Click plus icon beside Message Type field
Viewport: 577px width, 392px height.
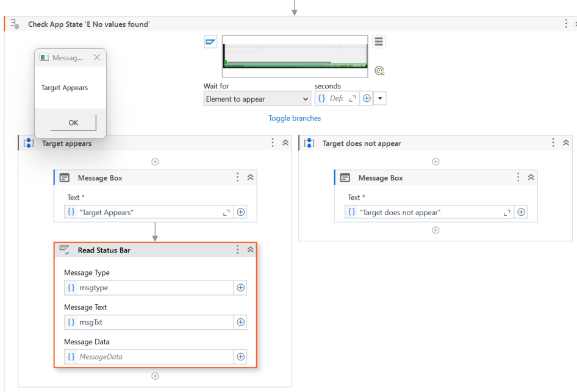(241, 288)
